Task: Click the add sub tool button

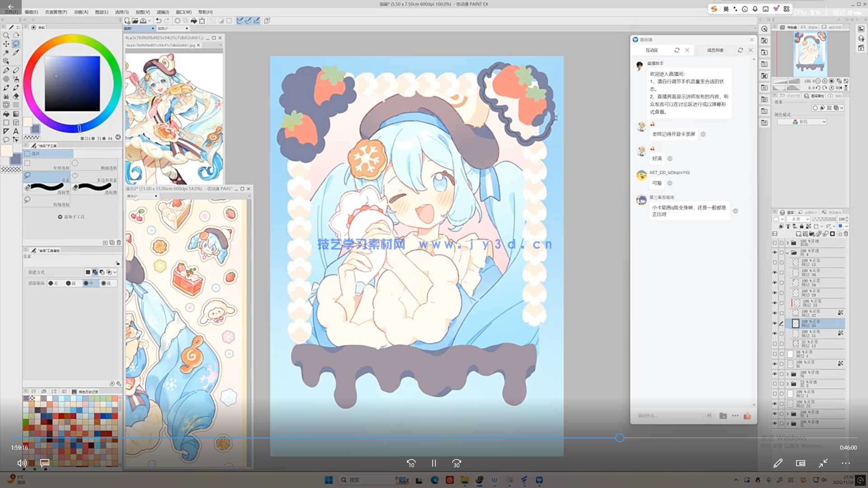Action: click(x=71, y=217)
